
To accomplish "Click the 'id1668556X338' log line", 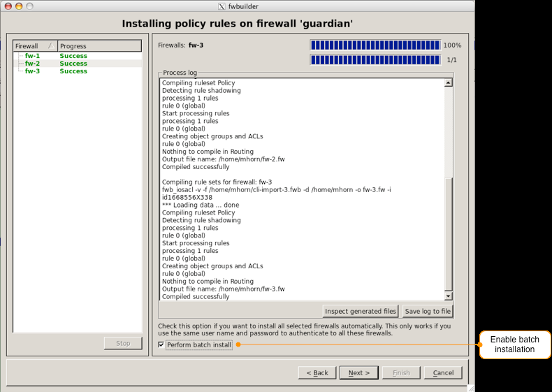I will coord(187,198).
